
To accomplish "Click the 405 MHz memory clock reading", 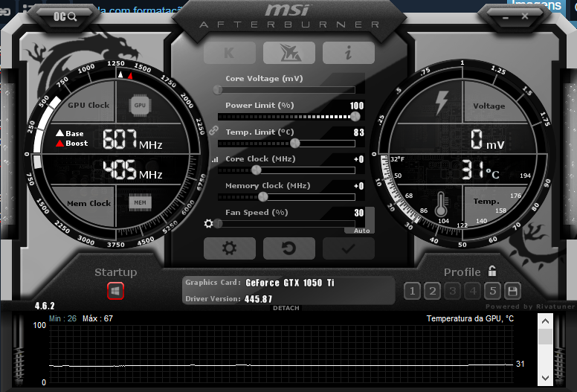I will pos(132,170).
